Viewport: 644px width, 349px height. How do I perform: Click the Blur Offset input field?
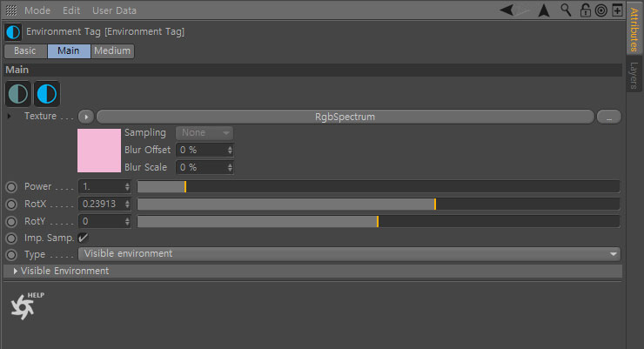(x=205, y=151)
